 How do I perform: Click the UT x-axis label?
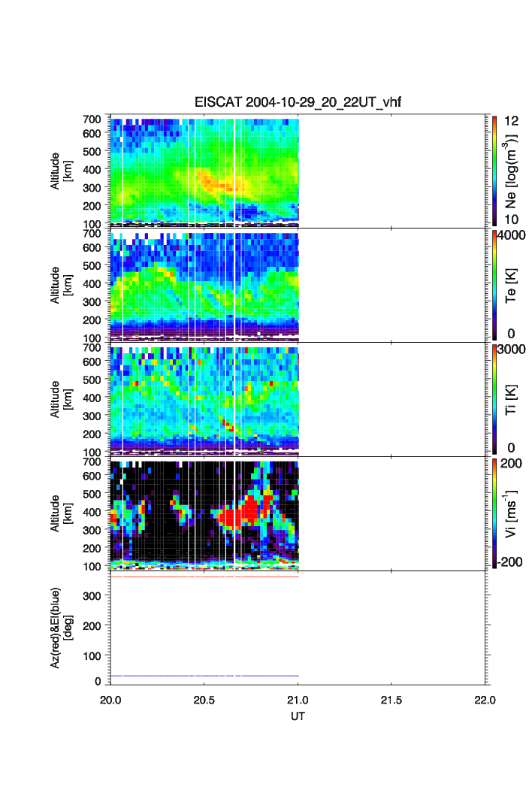point(298,716)
